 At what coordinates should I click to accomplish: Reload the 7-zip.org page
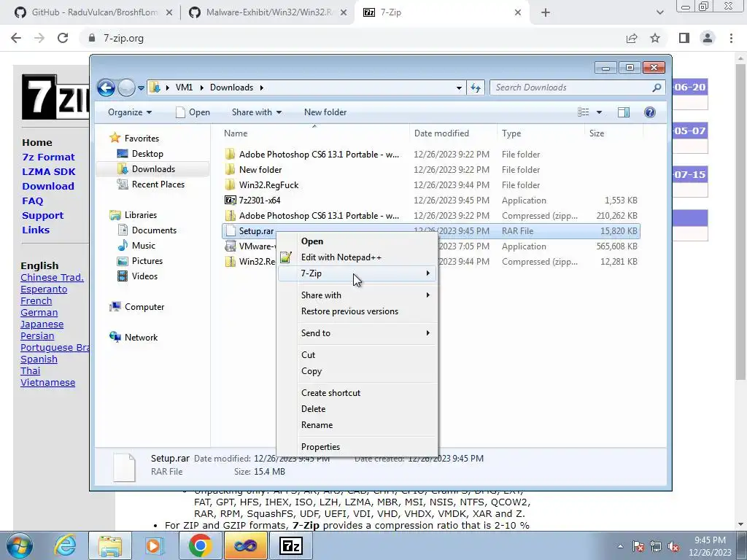(x=63, y=38)
